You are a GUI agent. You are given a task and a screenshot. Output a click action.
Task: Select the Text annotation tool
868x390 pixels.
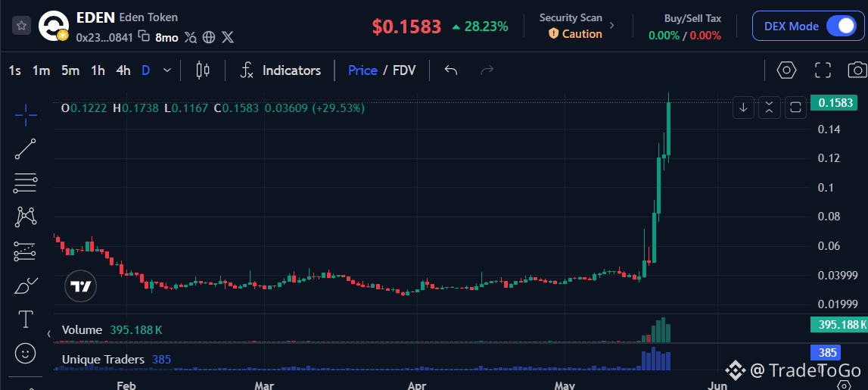[x=26, y=319]
